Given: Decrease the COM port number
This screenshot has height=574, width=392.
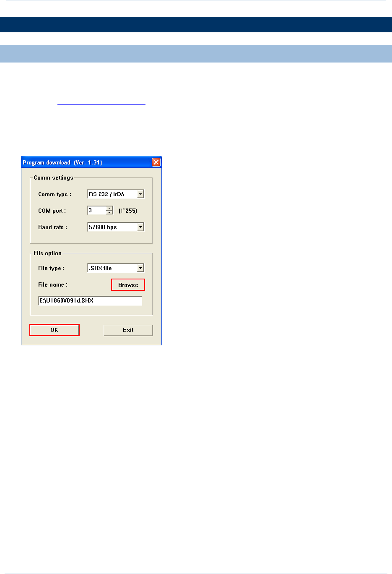Looking at the screenshot, I should pos(109,212).
